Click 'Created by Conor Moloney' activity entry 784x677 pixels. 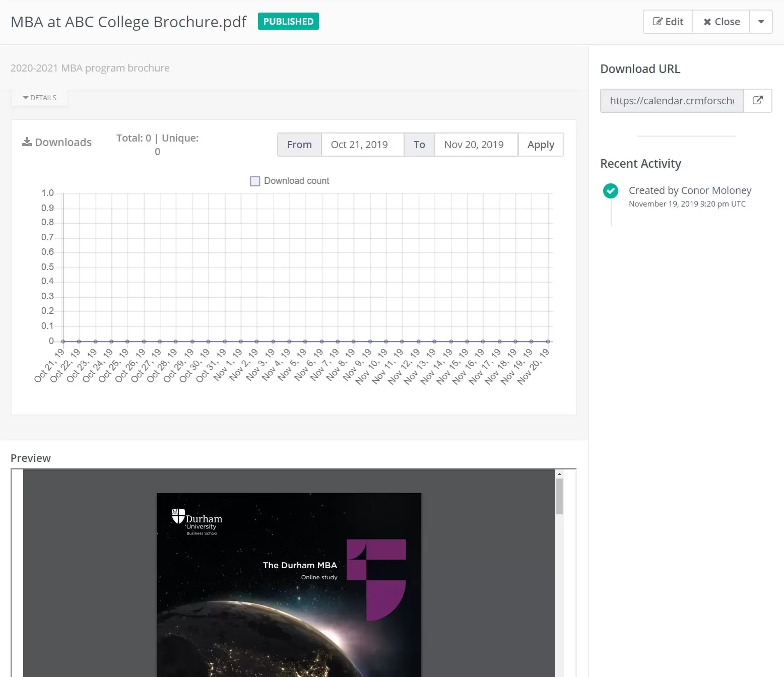[x=690, y=190]
